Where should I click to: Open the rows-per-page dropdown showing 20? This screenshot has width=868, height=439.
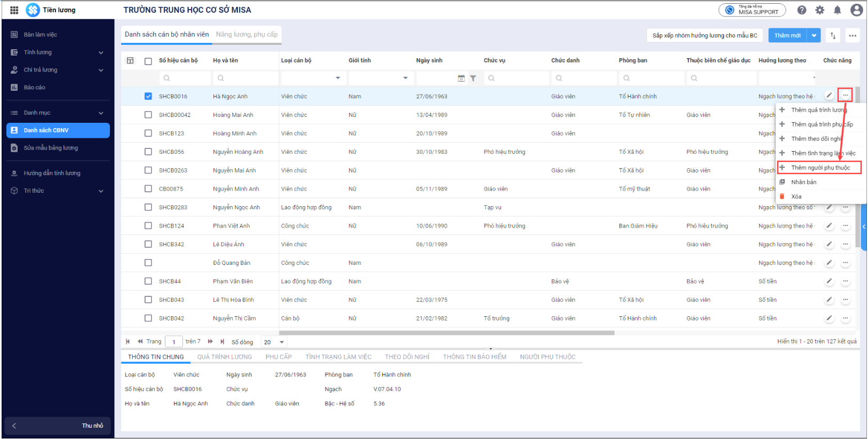click(x=274, y=342)
